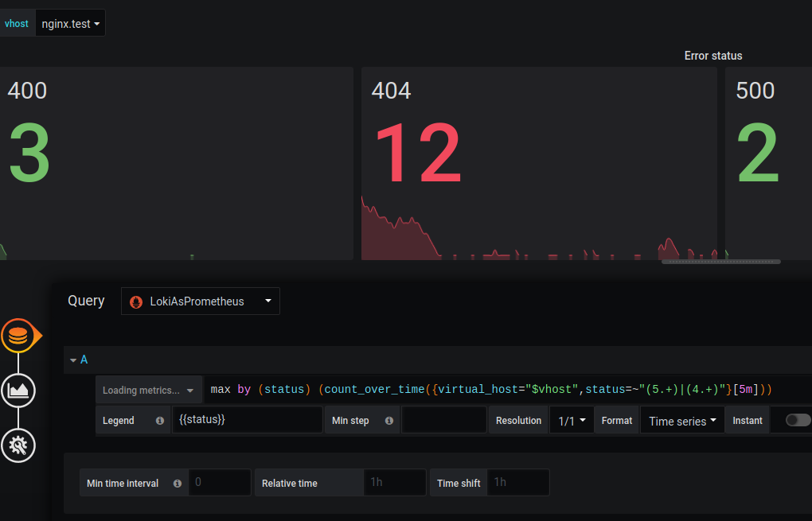
Task: Toggle the Instant query switch
Action: (798, 420)
